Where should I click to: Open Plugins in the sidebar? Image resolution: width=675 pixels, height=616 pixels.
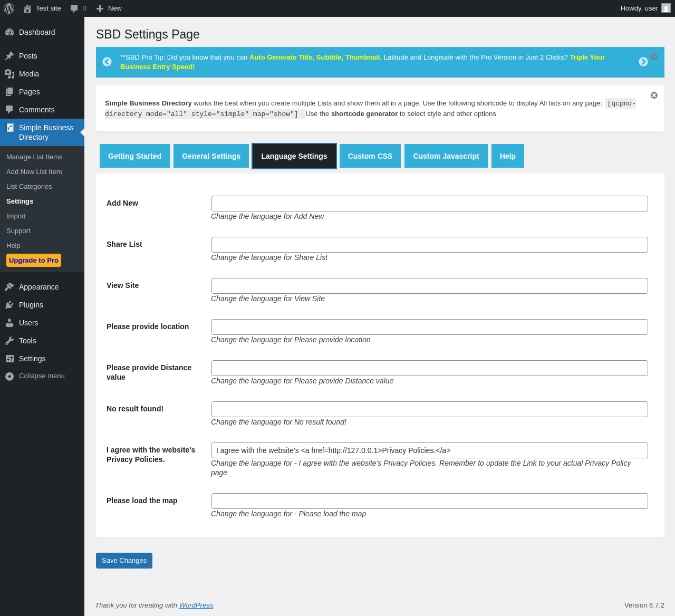(31, 305)
